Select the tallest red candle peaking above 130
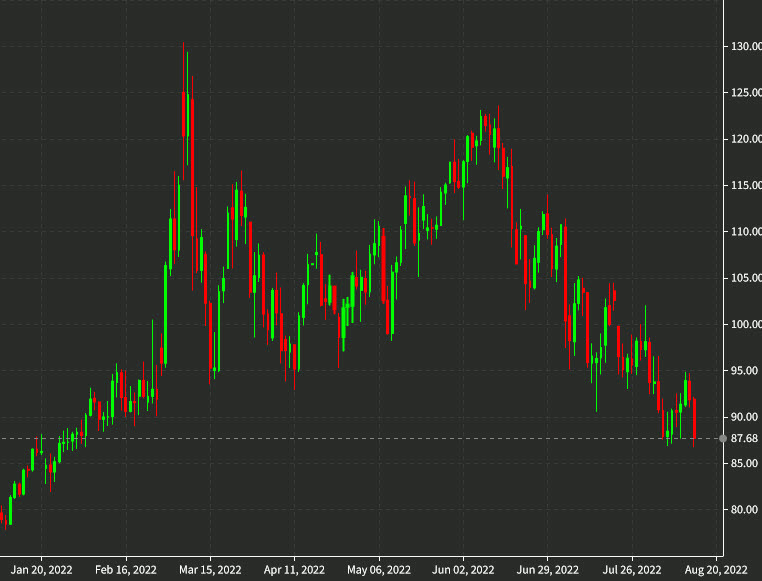This screenshot has height=581, width=762. [x=184, y=111]
